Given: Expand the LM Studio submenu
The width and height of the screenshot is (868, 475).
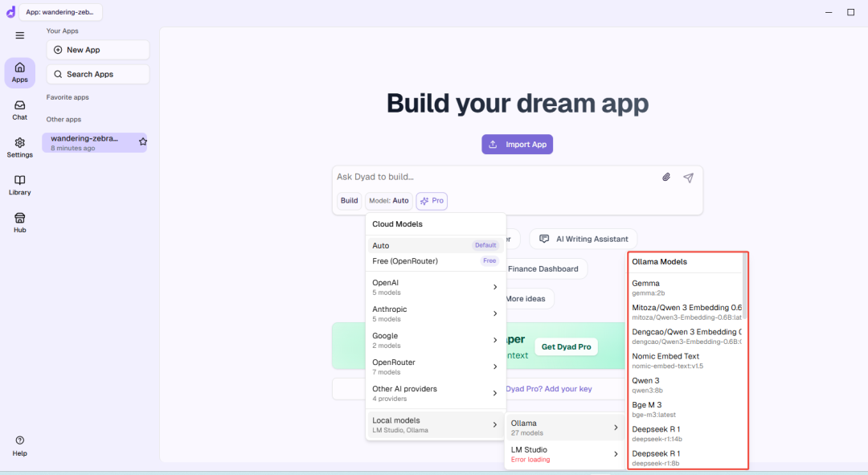Looking at the screenshot, I should click(x=565, y=454).
